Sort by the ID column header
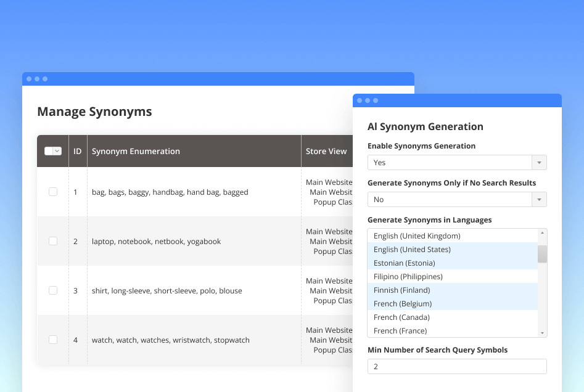 (x=78, y=151)
